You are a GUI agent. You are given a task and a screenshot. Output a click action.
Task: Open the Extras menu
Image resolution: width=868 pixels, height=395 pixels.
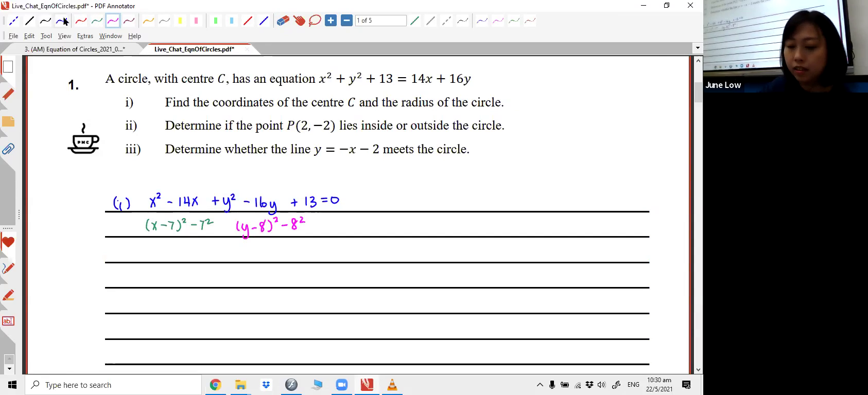tap(85, 36)
